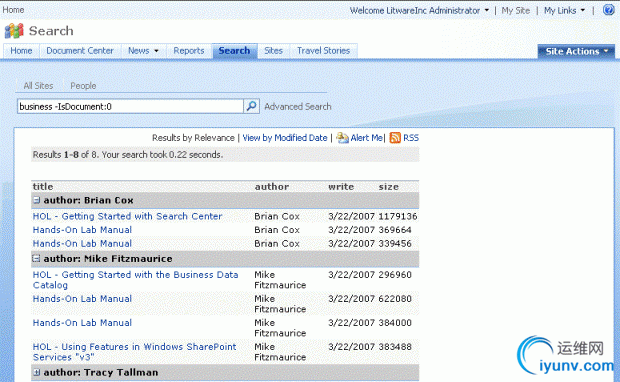Open the News tab dropdown arrow
This screenshot has height=382, width=620.
156,51
